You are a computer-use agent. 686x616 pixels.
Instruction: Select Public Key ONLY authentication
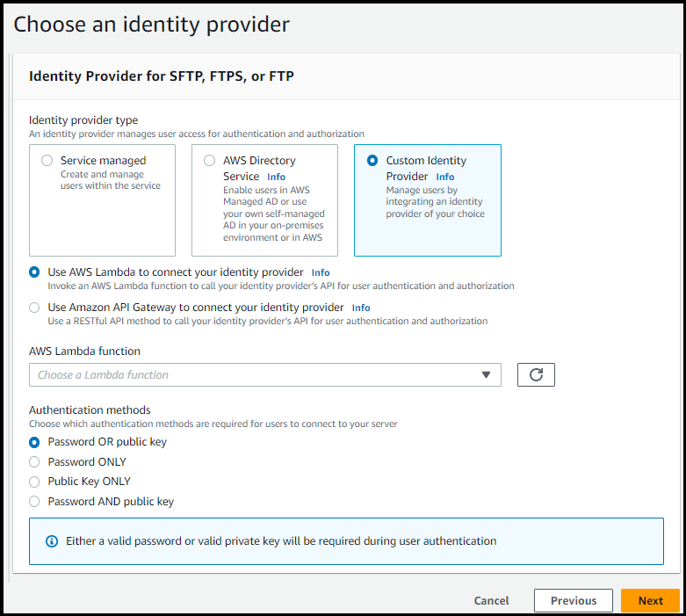pos(34,482)
